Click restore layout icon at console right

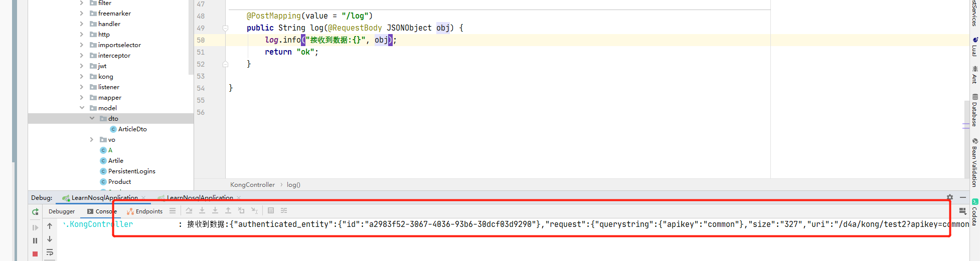click(x=962, y=211)
